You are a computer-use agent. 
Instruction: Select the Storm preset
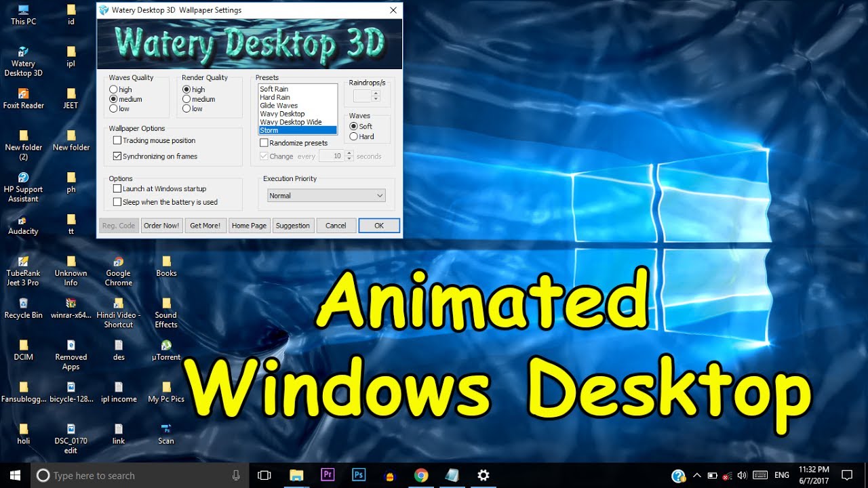[x=298, y=130]
